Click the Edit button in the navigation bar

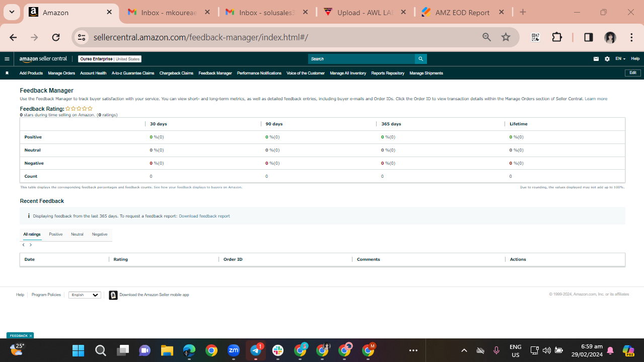click(x=633, y=73)
